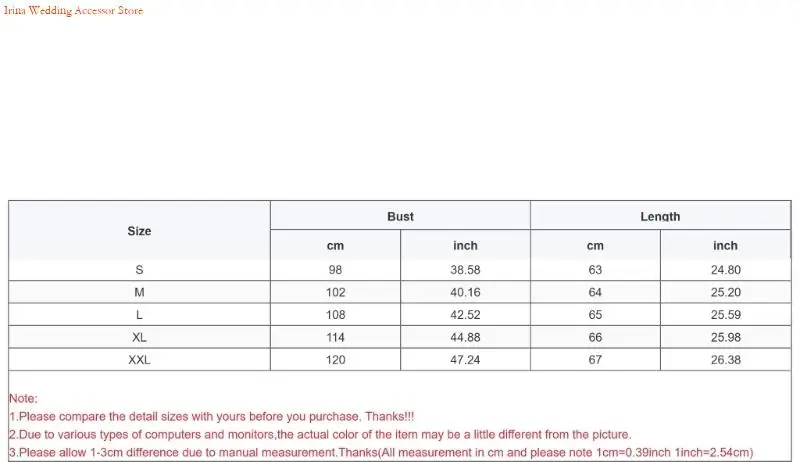
Task: Click the note about 1-3cm measurement difference
Action: coord(380,453)
